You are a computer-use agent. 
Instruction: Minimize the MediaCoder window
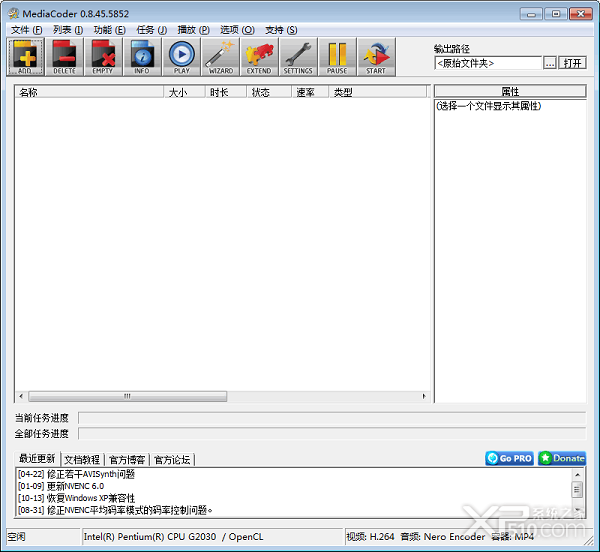point(531,14)
